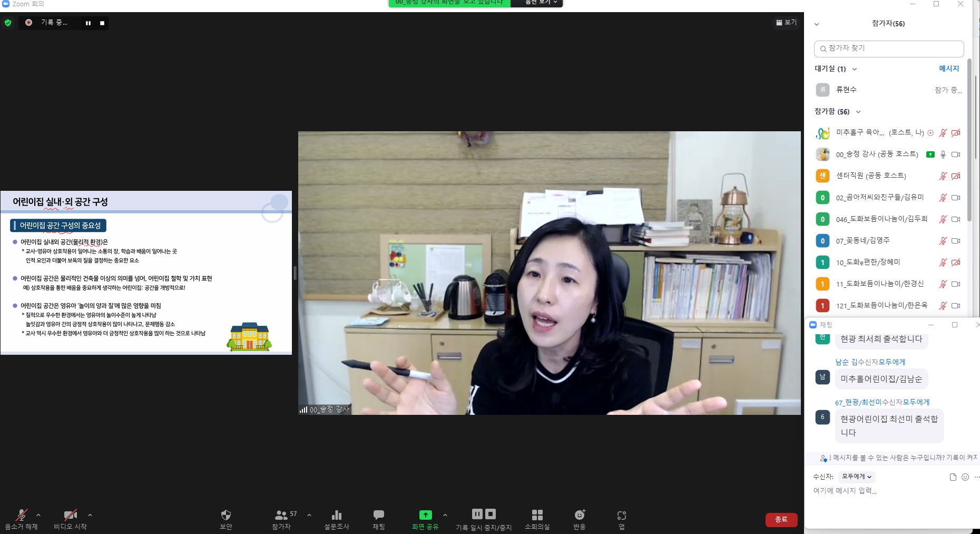Screen dimensions: 980x534
Task: Click camera icon for 046_도화보듬이나눔이/김두희
Action: point(956,219)
